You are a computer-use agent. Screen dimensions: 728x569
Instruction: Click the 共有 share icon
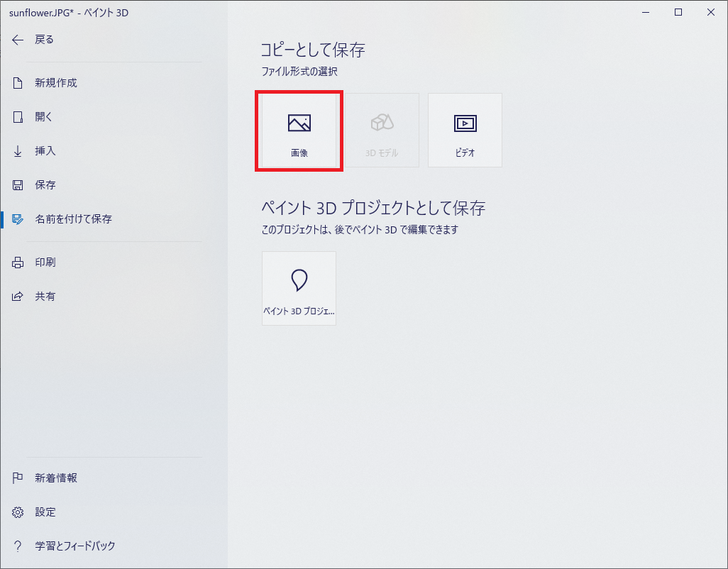17,296
